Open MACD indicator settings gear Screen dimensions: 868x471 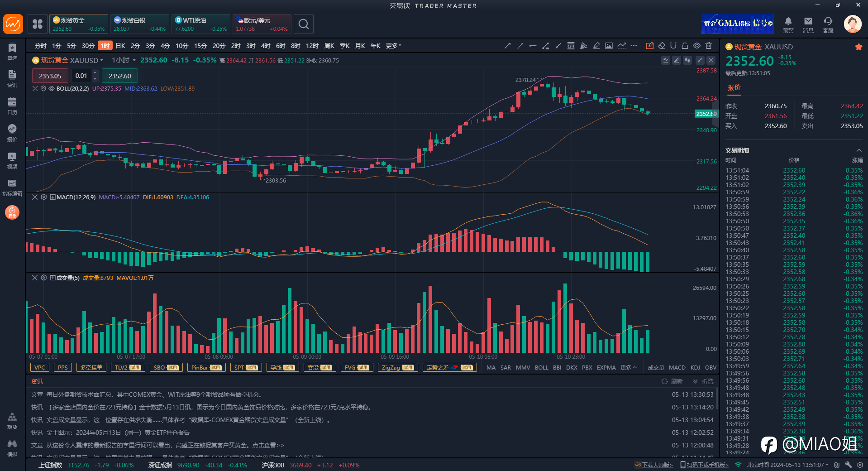coord(44,197)
